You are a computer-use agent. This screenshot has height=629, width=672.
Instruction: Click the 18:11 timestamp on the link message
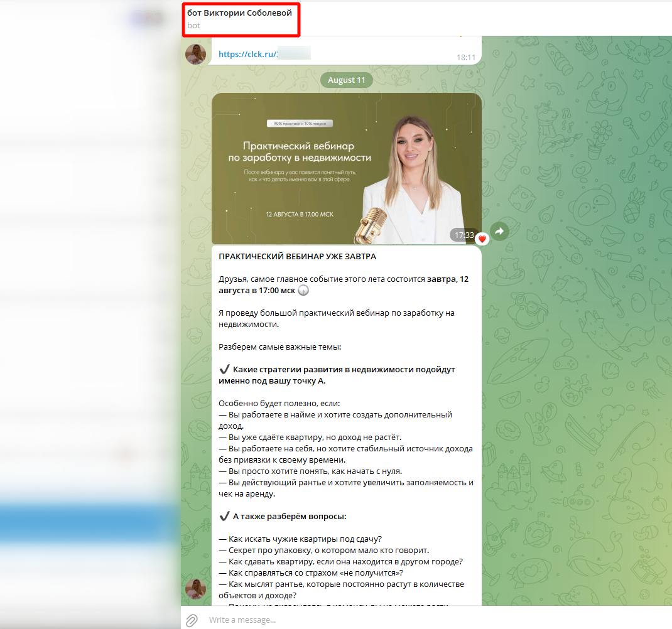(466, 57)
